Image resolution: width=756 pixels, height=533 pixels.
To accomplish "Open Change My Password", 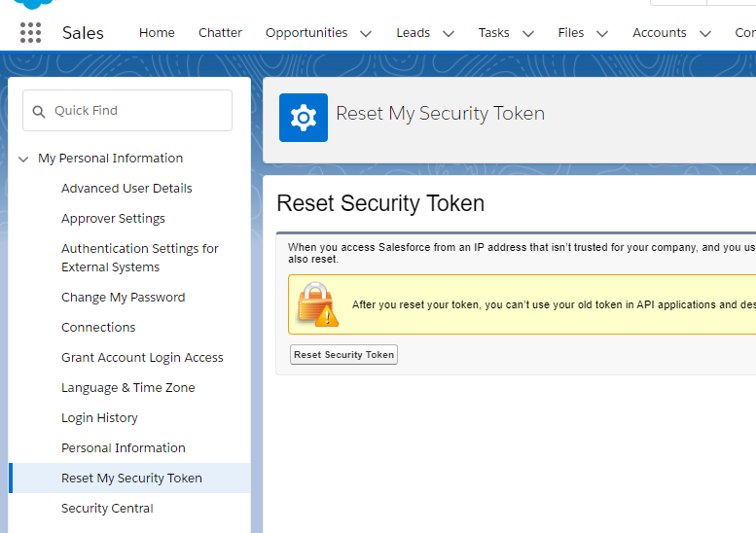I will [123, 297].
